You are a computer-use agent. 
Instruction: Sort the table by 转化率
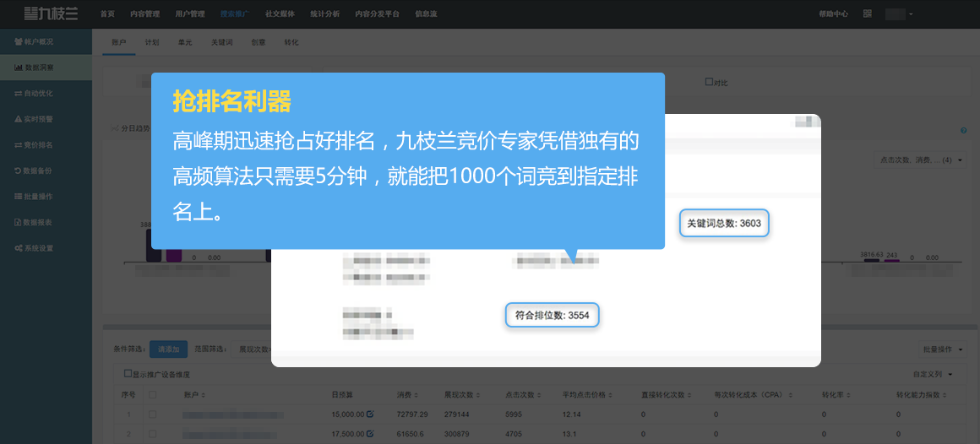[x=836, y=395]
